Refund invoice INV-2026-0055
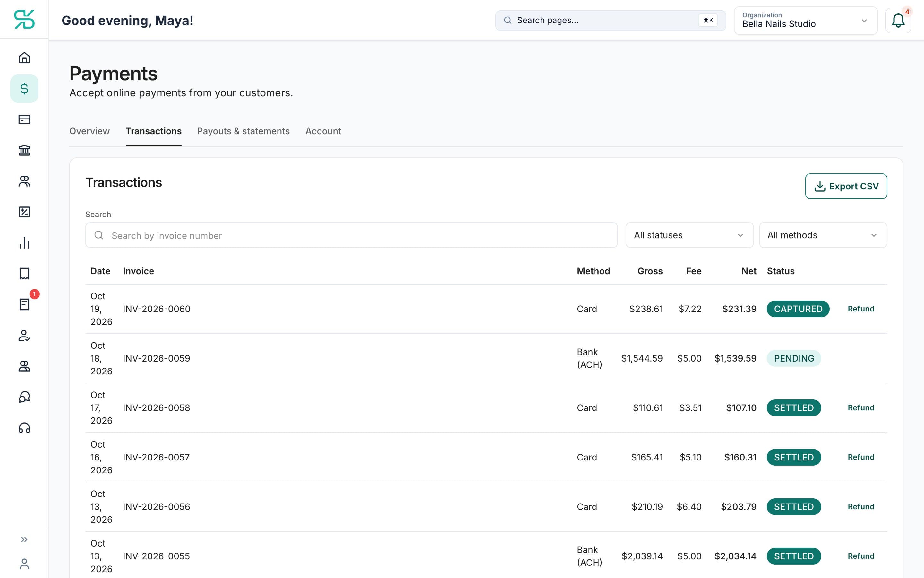The width and height of the screenshot is (924, 578). pos(860,556)
